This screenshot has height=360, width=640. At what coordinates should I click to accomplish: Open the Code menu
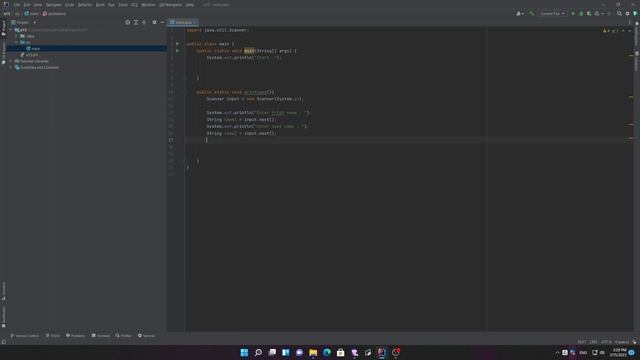69,5
